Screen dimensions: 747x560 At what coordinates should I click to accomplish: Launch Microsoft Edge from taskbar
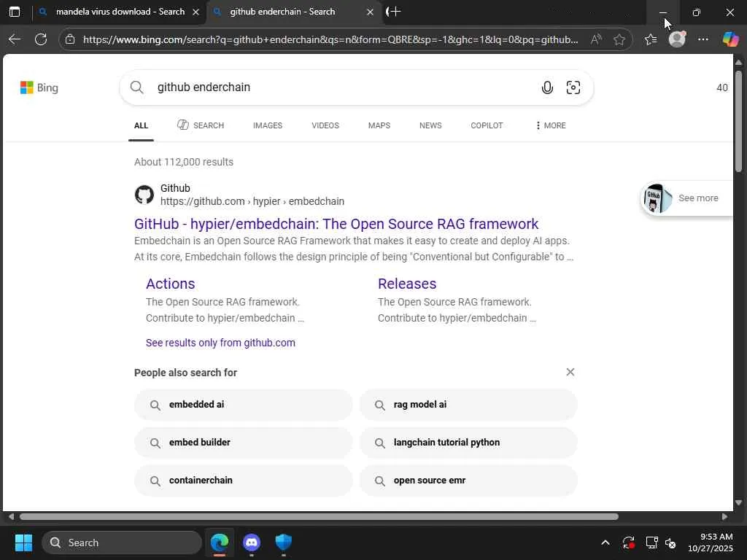pyautogui.click(x=220, y=542)
